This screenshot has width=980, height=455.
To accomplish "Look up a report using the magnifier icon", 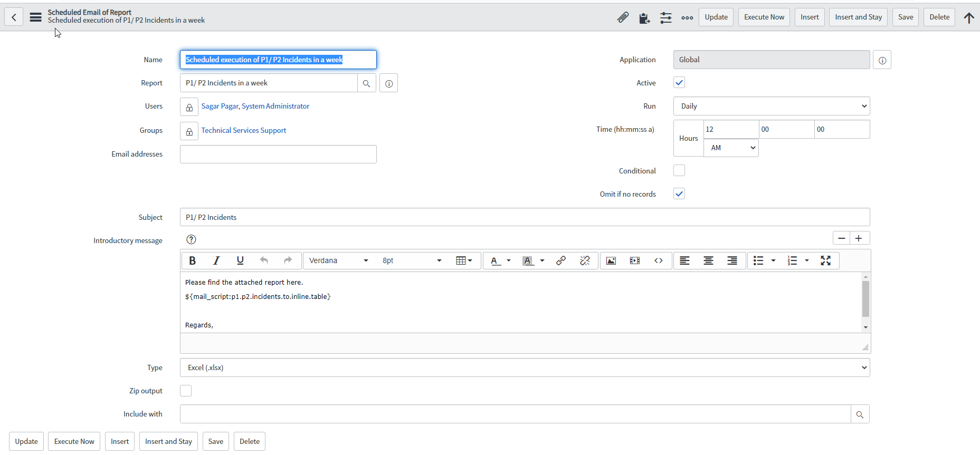I will coord(366,83).
